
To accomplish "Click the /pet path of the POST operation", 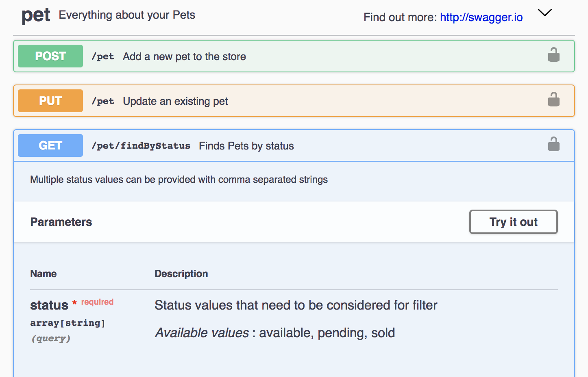I will pos(103,56).
